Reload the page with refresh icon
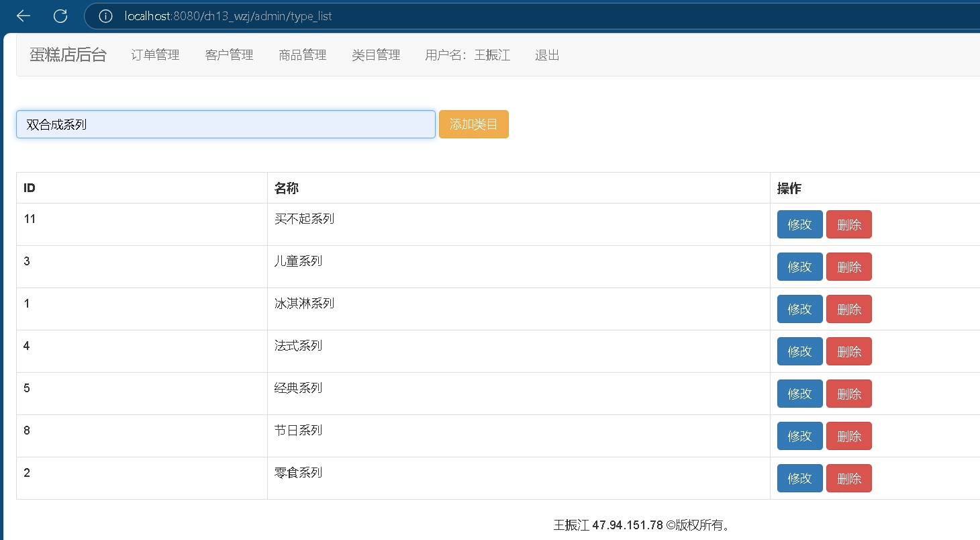Screen dimensions: 980x540 click(60, 16)
